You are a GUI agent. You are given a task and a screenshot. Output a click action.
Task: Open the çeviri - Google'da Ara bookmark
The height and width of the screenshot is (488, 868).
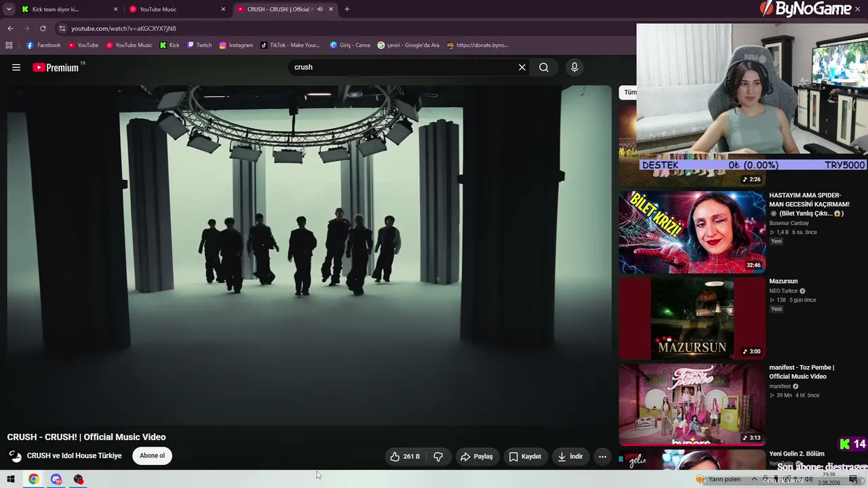[408, 45]
